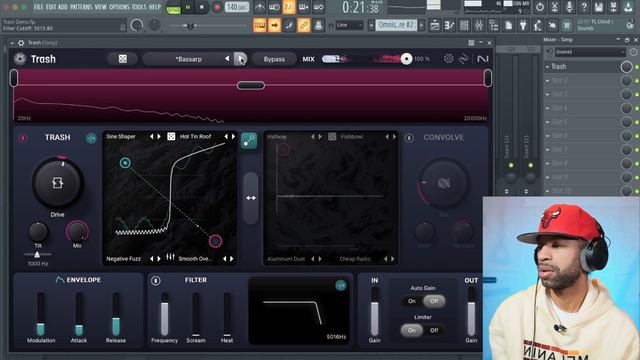The width and height of the screenshot is (640, 360).
Task: Toggle the metronome icon in FL toolbar
Action: tap(259, 7)
